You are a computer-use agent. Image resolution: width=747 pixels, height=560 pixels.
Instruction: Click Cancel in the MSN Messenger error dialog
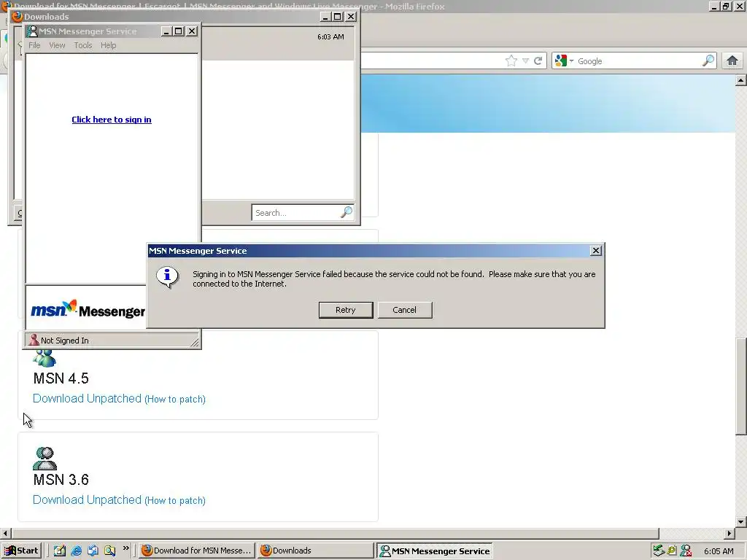[404, 310]
